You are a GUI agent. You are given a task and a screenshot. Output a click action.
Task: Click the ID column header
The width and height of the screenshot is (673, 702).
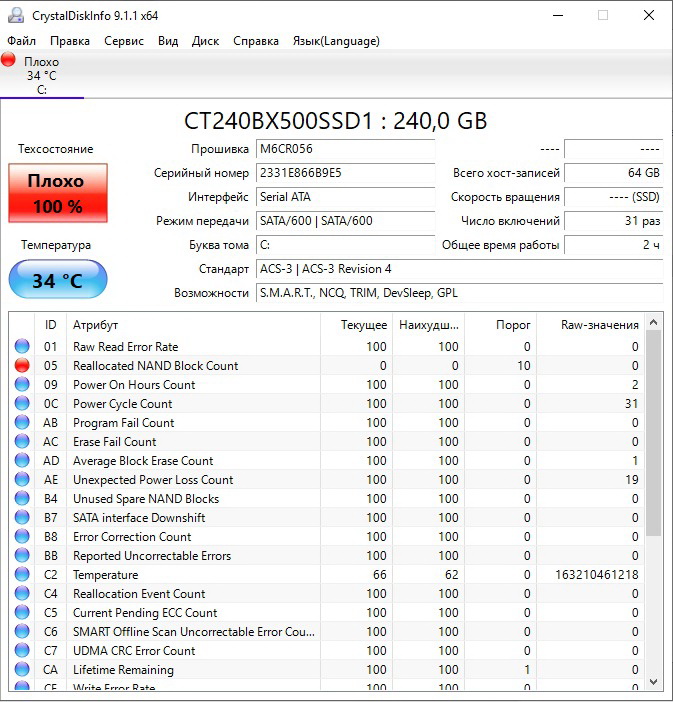pyautogui.click(x=51, y=325)
